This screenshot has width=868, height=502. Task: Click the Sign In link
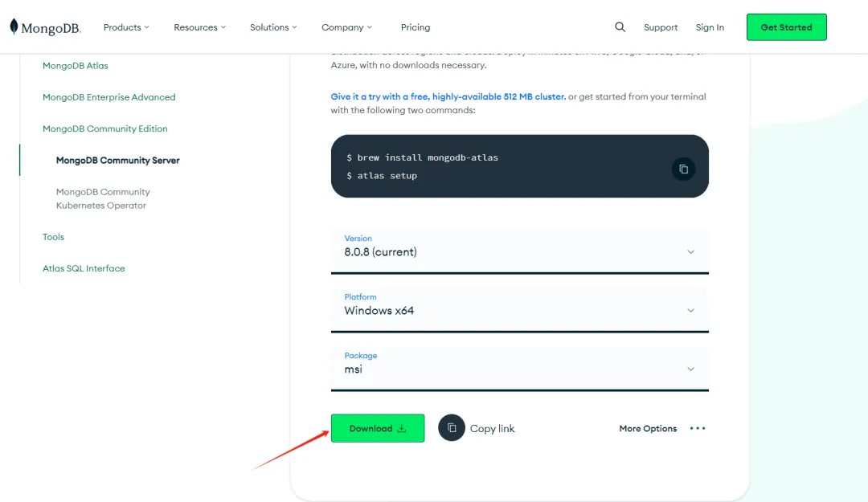click(710, 27)
